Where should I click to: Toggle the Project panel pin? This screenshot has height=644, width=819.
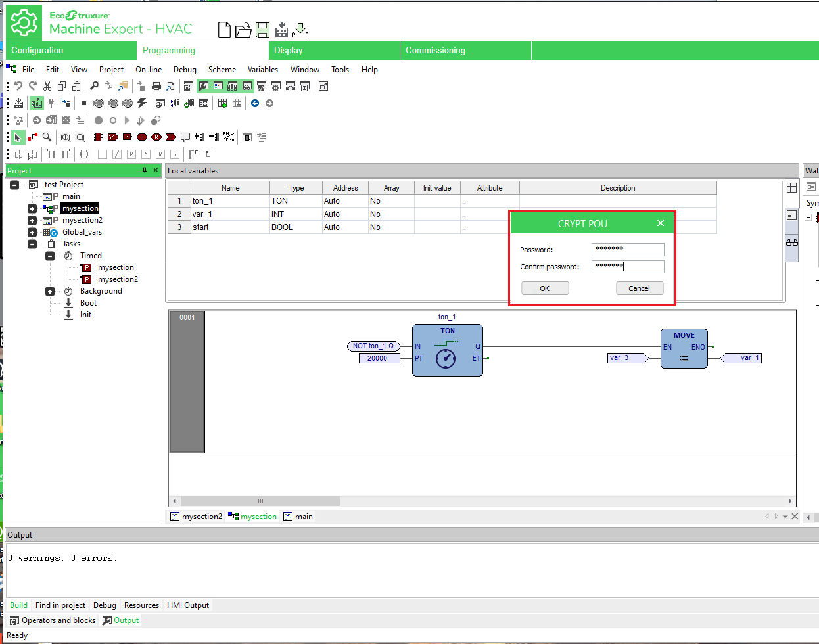[145, 170]
